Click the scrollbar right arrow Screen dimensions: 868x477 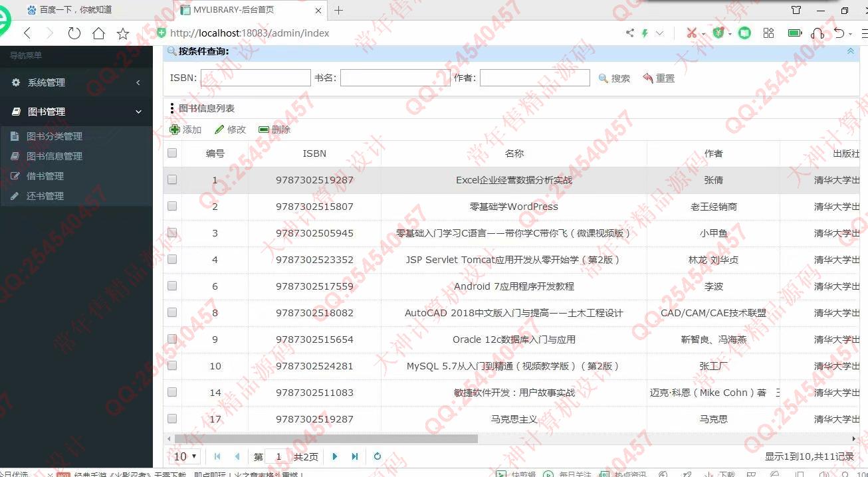tap(854, 438)
